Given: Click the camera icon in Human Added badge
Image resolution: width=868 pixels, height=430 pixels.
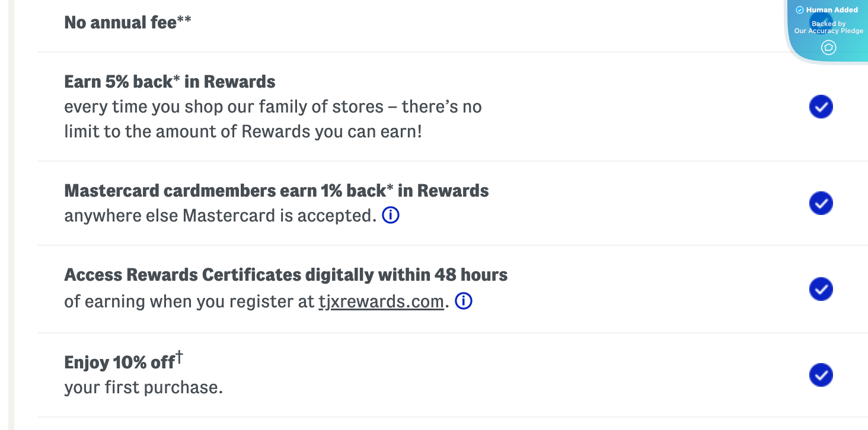Looking at the screenshot, I should pos(828,47).
